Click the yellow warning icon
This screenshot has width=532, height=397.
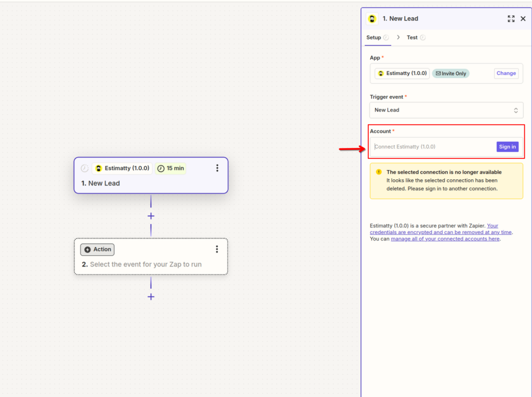379,172
